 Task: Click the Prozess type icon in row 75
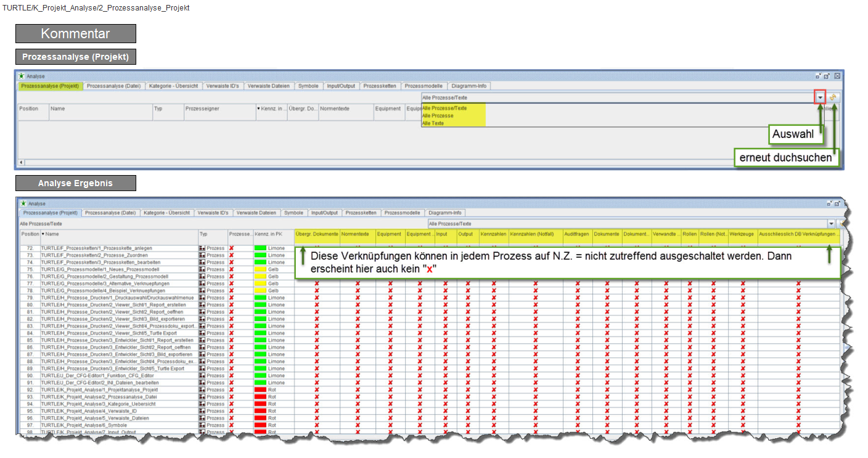[x=202, y=269]
